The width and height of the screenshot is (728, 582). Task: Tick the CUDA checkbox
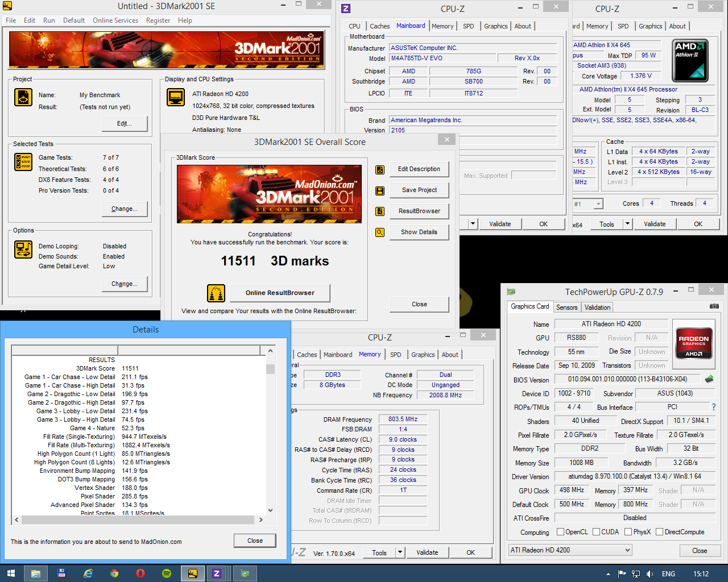coord(597,532)
